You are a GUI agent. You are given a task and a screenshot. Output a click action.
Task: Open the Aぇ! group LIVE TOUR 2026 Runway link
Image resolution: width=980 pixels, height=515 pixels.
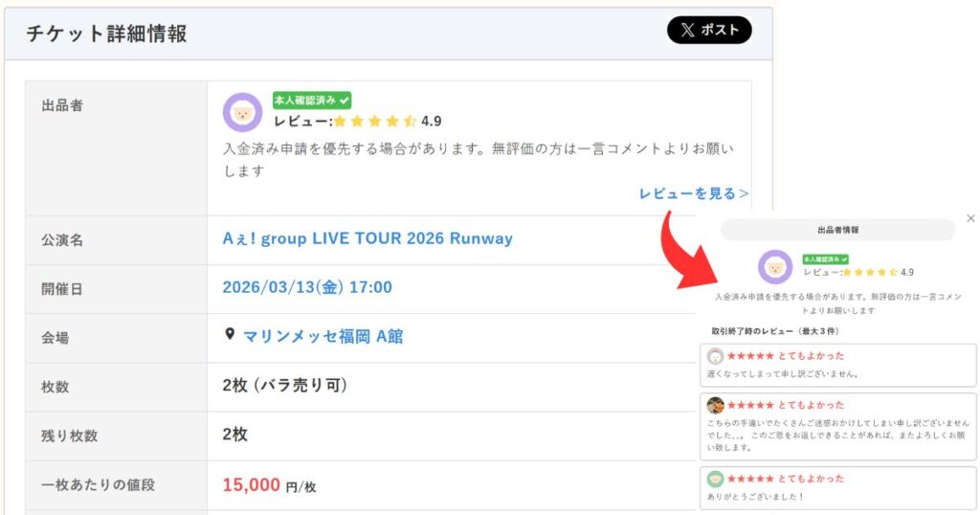(367, 238)
